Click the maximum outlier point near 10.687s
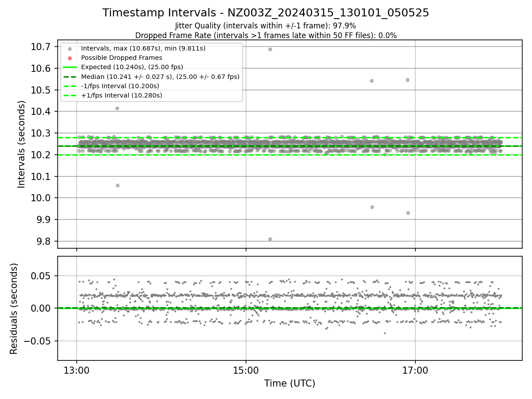532x399 pixels. tap(270, 49)
